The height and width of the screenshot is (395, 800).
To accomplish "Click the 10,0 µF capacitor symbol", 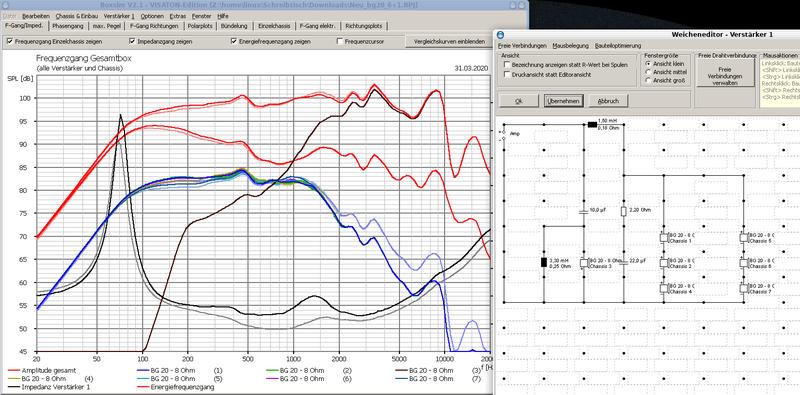I will pyautogui.click(x=584, y=211).
